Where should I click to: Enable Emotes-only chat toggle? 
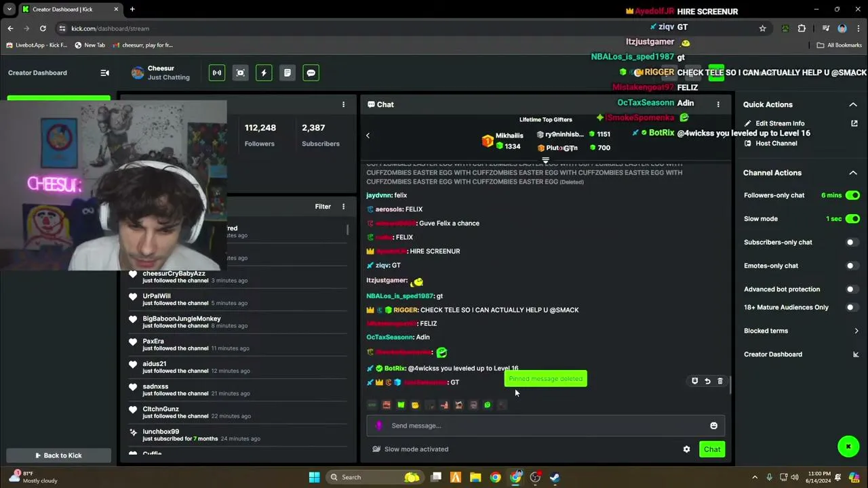click(x=852, y=266)
